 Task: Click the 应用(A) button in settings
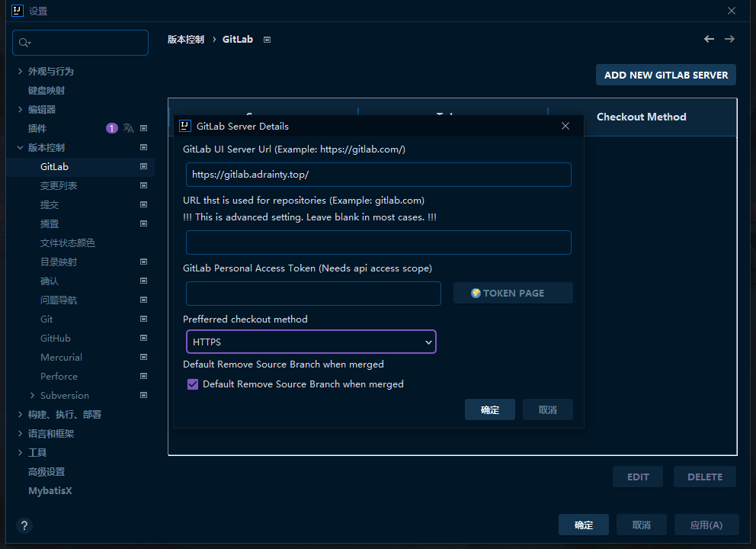tap(706, 525)
